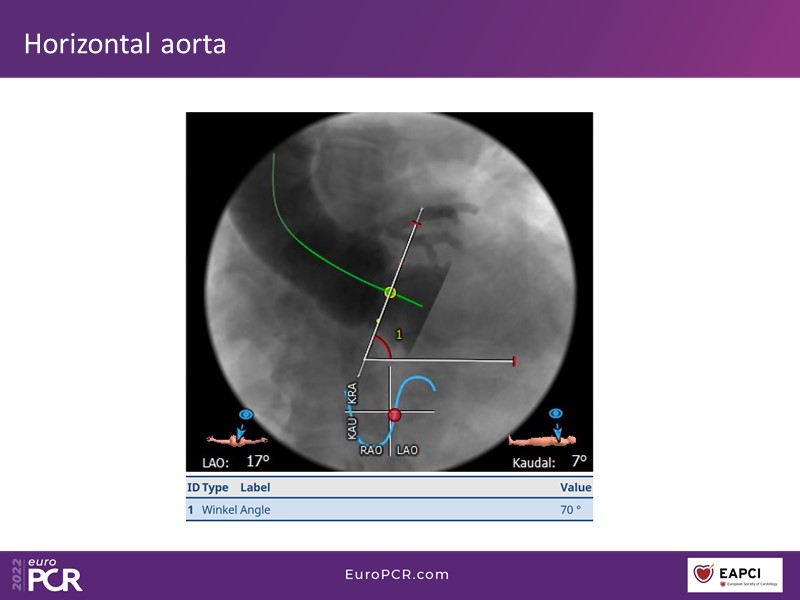This screenshot has height=600, width=800.
Task: Click the EAPCI logo
Action: (x=735, y=575)
